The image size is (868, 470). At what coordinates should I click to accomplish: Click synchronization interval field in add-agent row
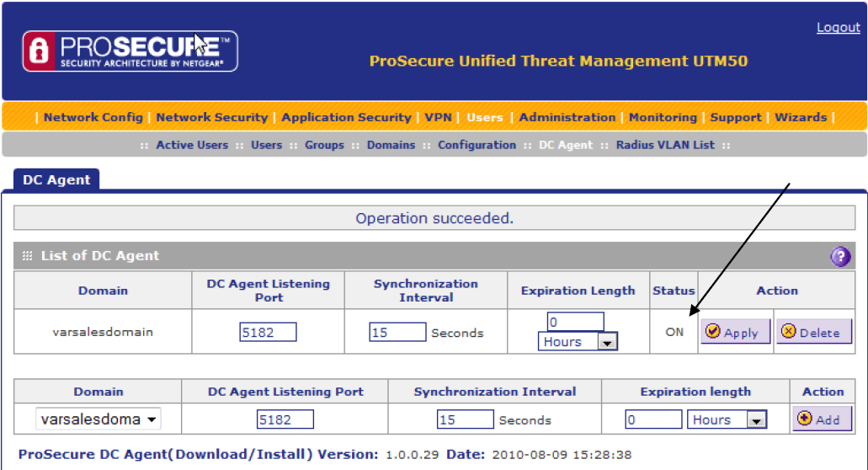point(465,419)
